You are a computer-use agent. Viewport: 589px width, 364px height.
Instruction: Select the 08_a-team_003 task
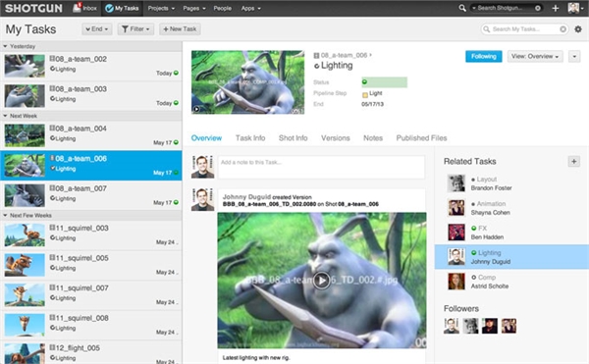[x=91, y=96]
